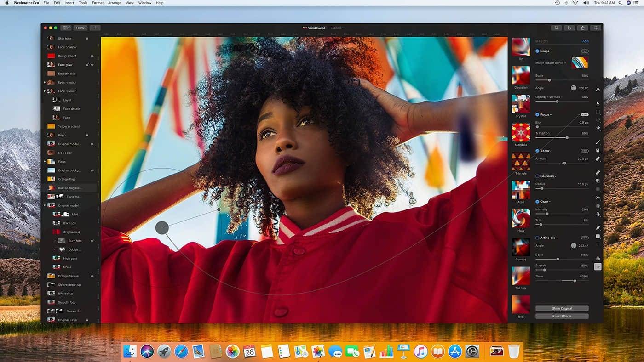This screenshot has height=362, width=644.
Task: Toggle the tool options sliders icon
Action: (596, 28)
